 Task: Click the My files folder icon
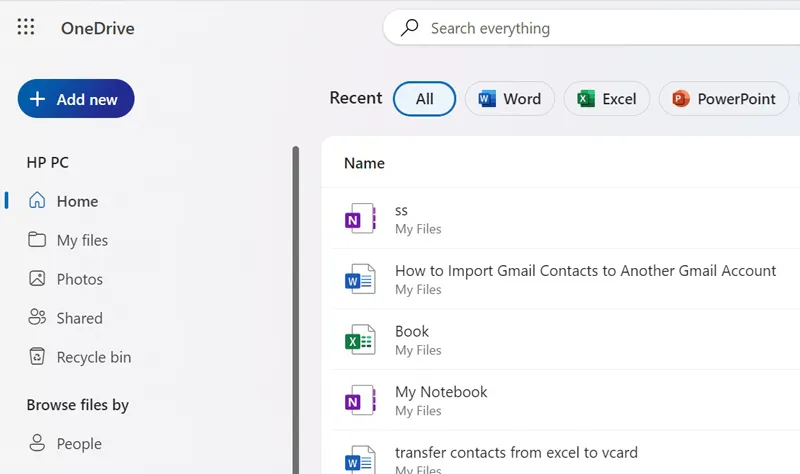click(x=37, y=239)
